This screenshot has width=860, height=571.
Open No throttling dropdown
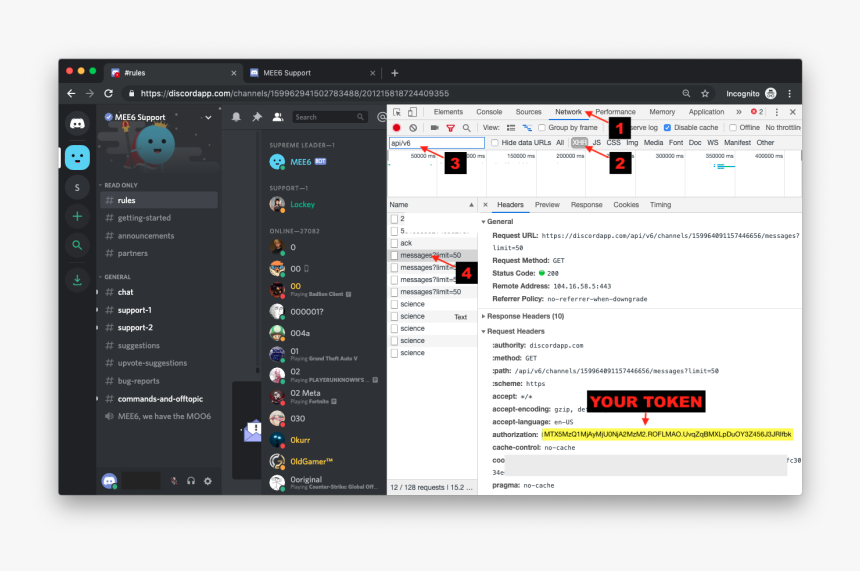point(783,128)
